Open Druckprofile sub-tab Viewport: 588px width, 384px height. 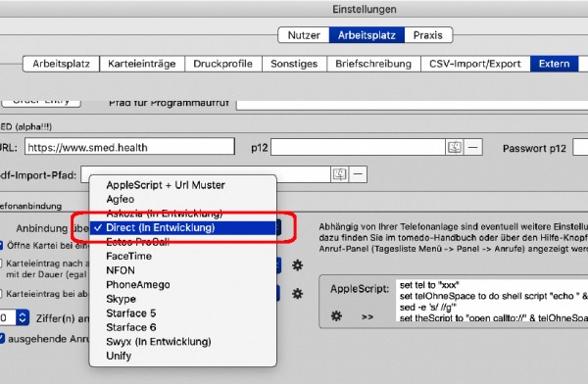tap(222, 64)
